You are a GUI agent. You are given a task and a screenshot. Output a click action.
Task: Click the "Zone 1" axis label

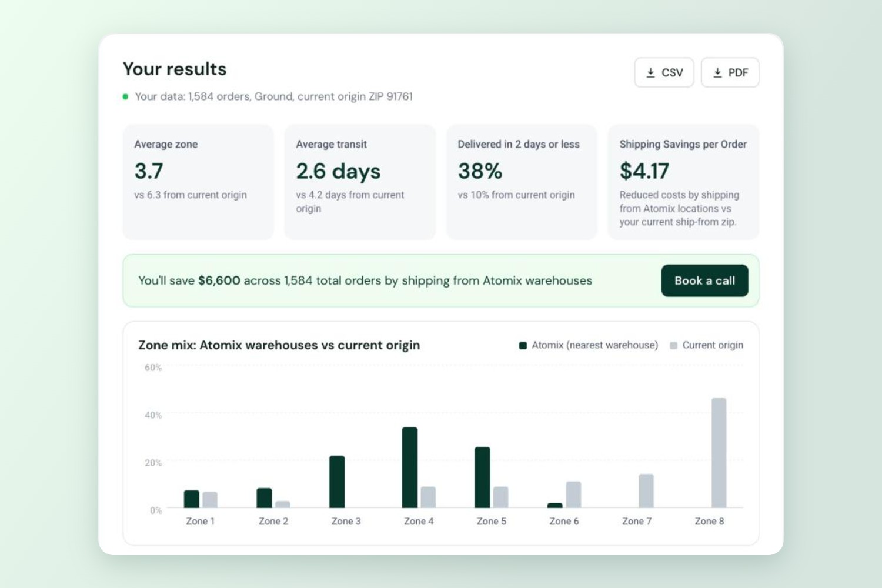tap(200, 521)
